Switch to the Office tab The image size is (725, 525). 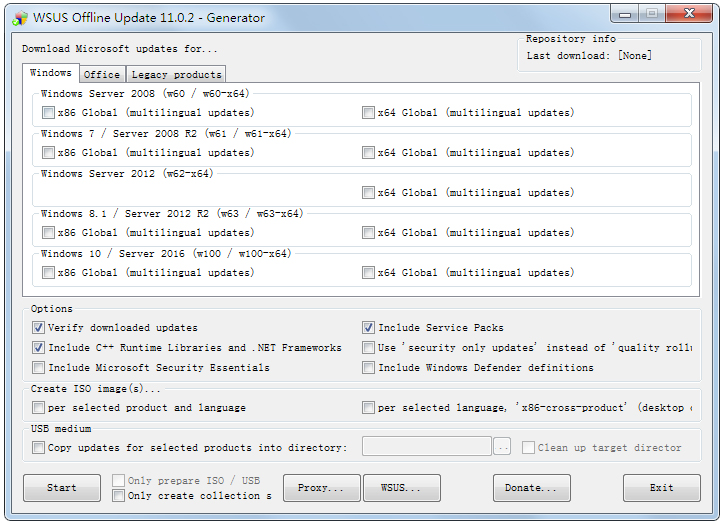[x=102, y=75]
